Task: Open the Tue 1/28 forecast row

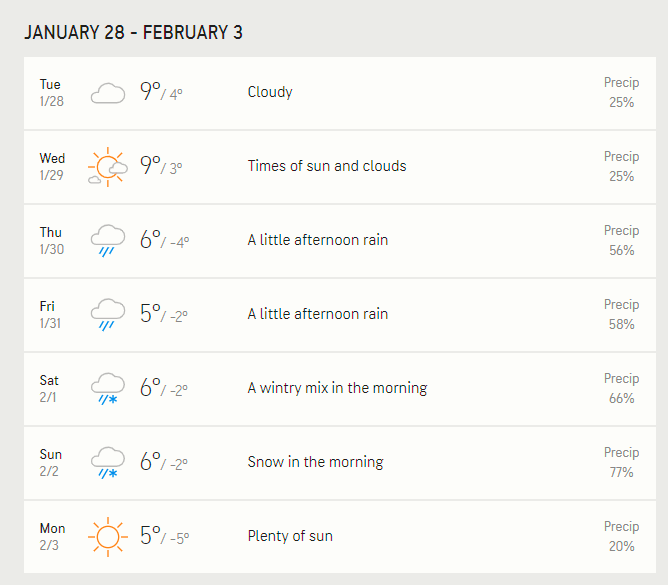Action: pyautogui.click(x=340, y=93)
